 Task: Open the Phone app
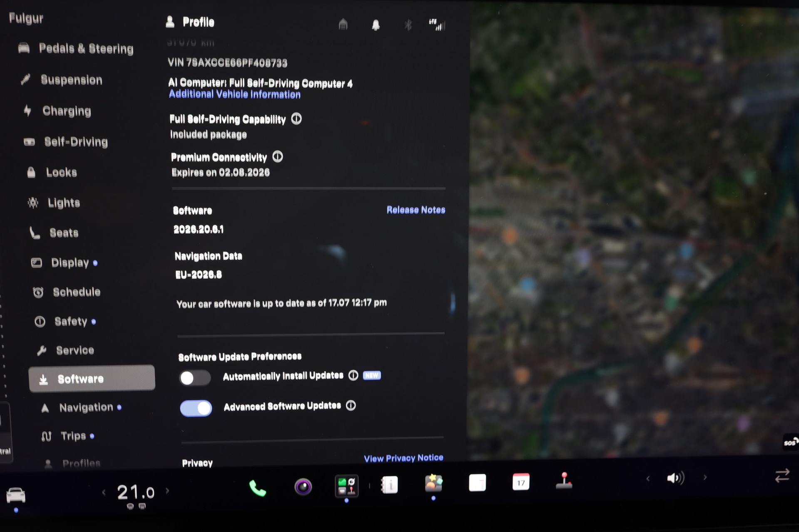257,488
